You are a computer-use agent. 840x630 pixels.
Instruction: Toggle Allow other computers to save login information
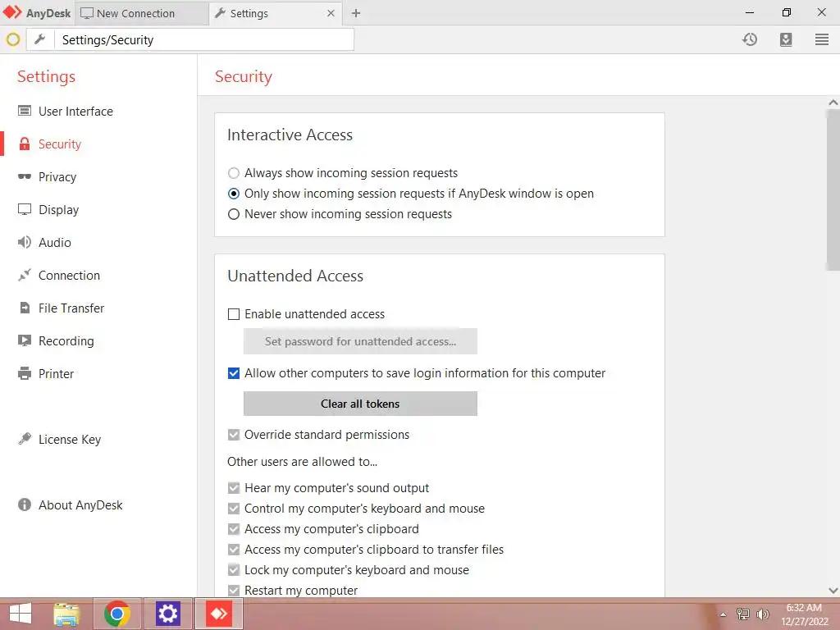click(x=234, y=373)
